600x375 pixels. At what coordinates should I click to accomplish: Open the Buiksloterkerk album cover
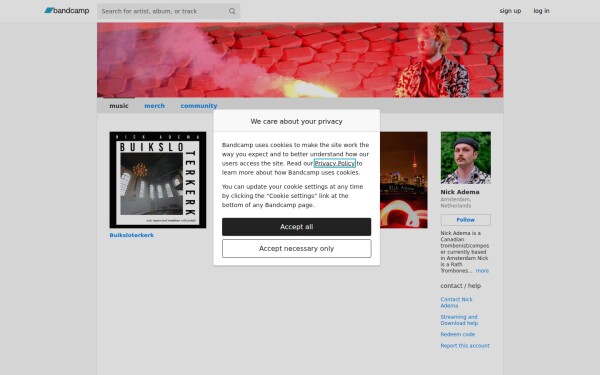point(158,180)
